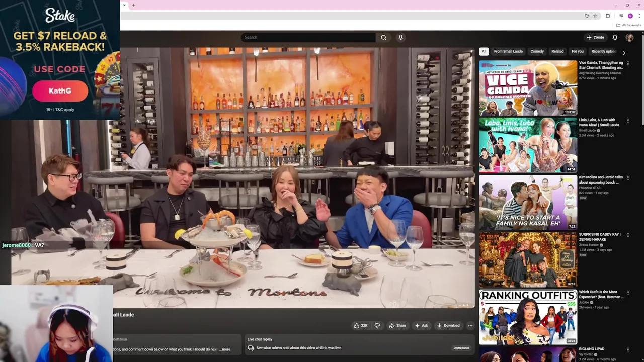This screenshot has width=644, height=362.
Task: Visit Jubilee channel link
Action: tap(585, 302)
